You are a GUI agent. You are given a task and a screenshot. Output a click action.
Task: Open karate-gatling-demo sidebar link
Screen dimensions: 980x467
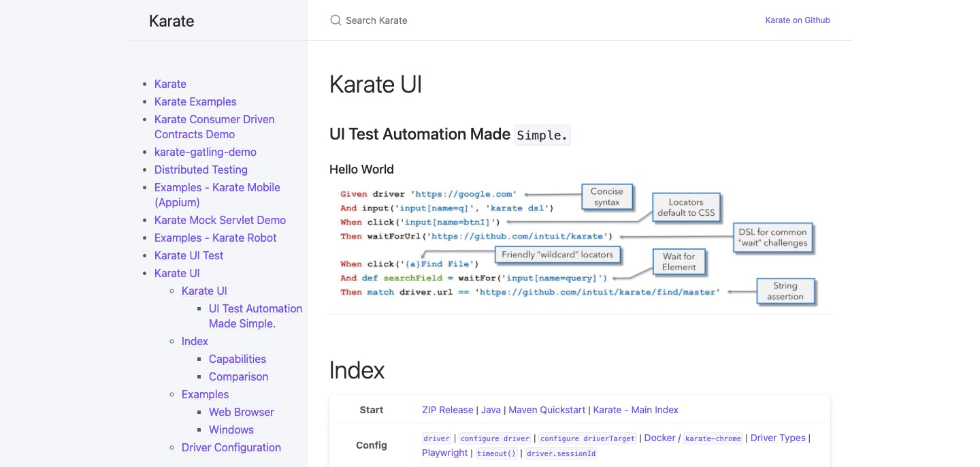pos(205,152)
